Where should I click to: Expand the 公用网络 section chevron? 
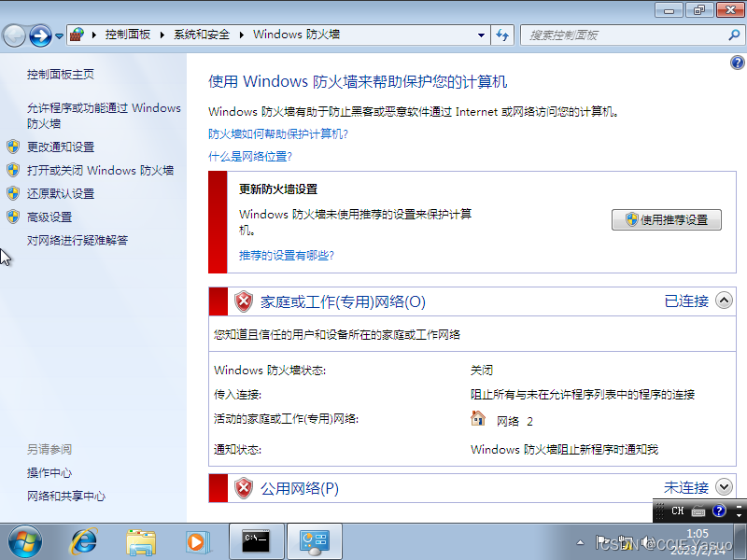[724, 487]
